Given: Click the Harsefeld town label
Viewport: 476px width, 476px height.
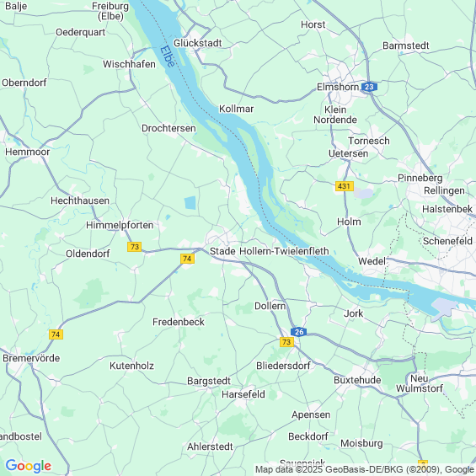Looking at the screenshot, I should coord(243,394).
